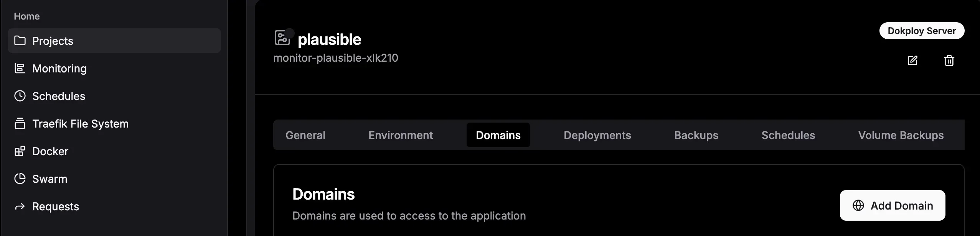Go to the Deployments tab
Viewport: 980px width, 236px height.
point(597,135)
